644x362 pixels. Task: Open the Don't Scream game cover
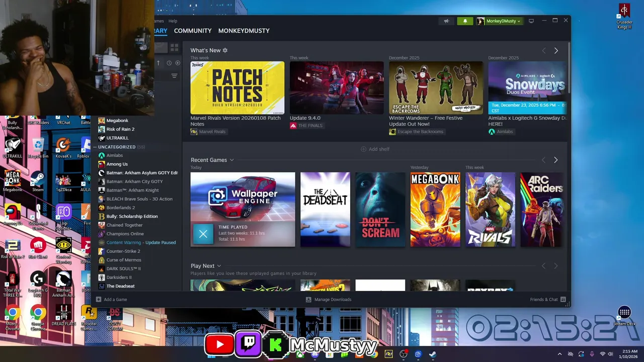coord(380,210)
